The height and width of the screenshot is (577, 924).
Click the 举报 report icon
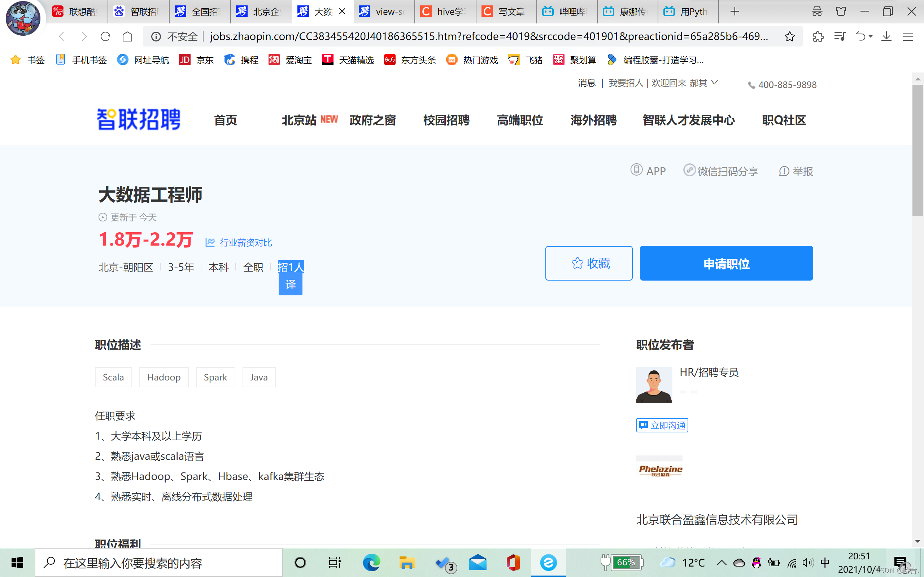[x=784, y=171]
